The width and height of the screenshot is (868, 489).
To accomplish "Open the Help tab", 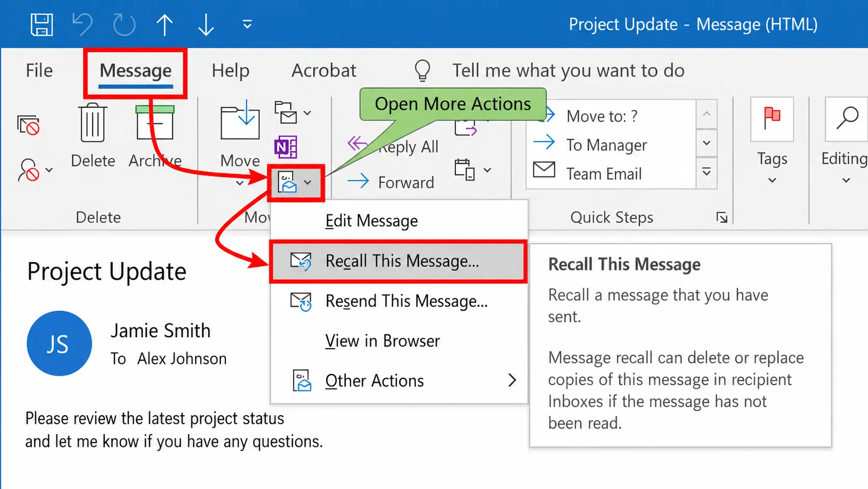I will [x=230, y=71].
